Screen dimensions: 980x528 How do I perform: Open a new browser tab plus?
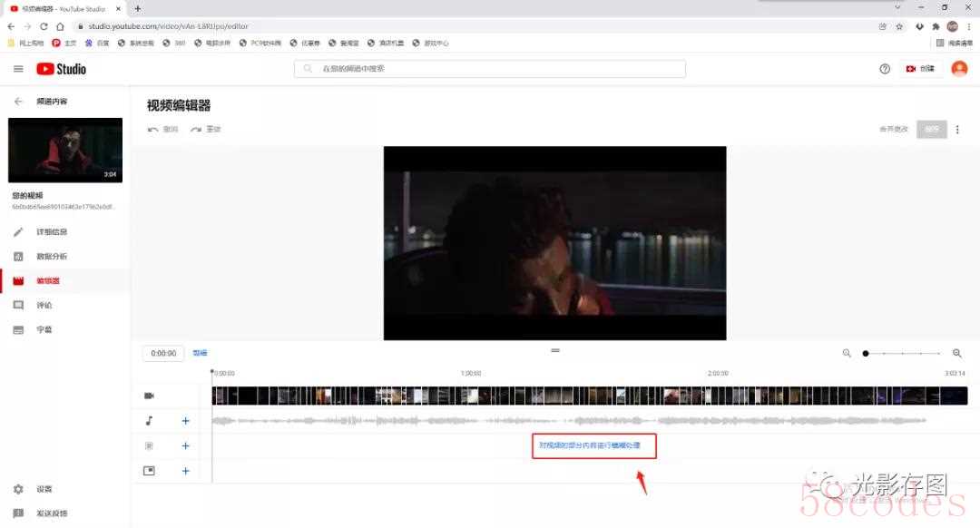click(x=138, y=9)
